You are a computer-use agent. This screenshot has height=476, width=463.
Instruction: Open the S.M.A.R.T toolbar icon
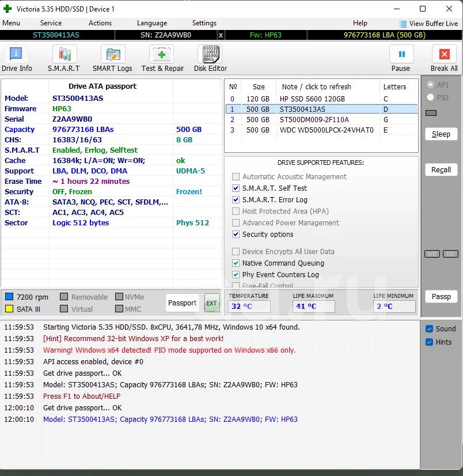64,54
